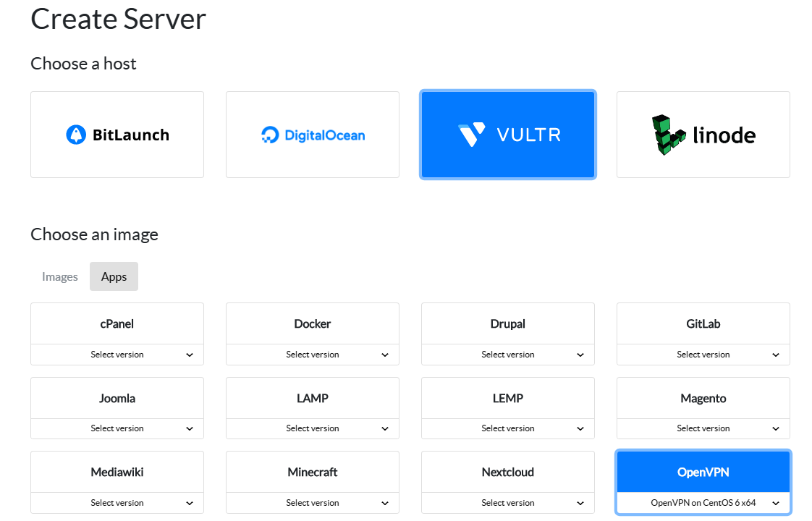The width and height of the screenshot is (812, 521).
Task: Choose the Joomla app
Action: (117, 398)
